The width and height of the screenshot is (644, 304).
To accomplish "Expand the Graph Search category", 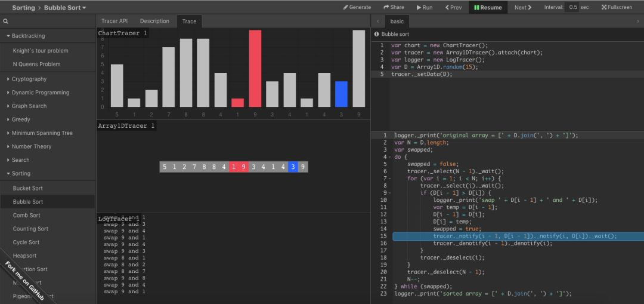I will [x=29, y=106].
